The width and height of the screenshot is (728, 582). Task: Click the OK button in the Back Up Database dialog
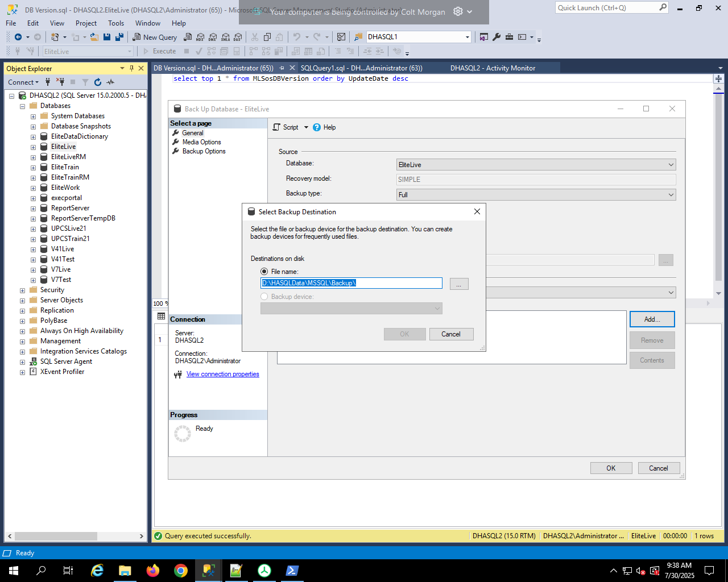(611, 468)
